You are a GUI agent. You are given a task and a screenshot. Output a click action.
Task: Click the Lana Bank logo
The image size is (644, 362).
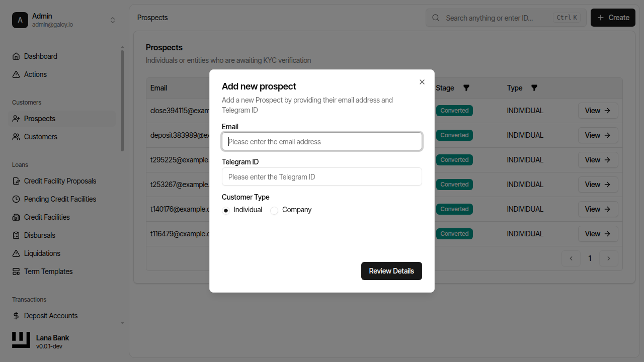click(x=21, y=340)
